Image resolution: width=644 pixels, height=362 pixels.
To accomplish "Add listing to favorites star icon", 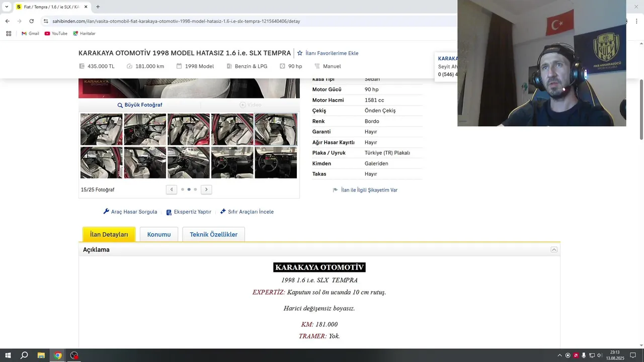I will pos(300,53).
